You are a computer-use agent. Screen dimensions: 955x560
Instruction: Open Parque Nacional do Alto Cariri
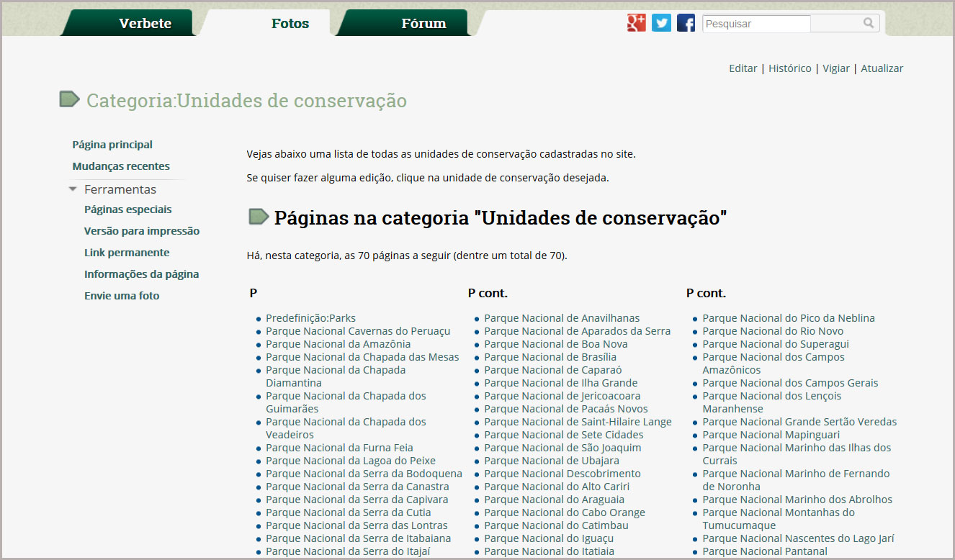(557, 487)
